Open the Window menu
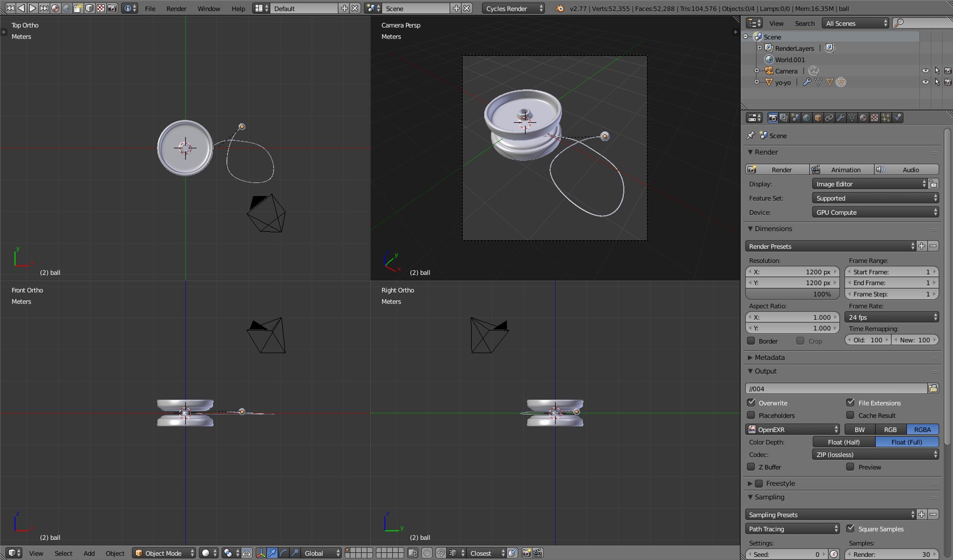 click(x=208, y=8)
